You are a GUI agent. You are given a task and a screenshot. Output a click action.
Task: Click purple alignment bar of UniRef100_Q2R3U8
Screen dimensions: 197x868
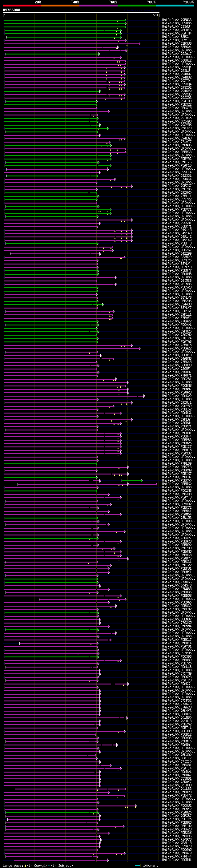(72, 43)
